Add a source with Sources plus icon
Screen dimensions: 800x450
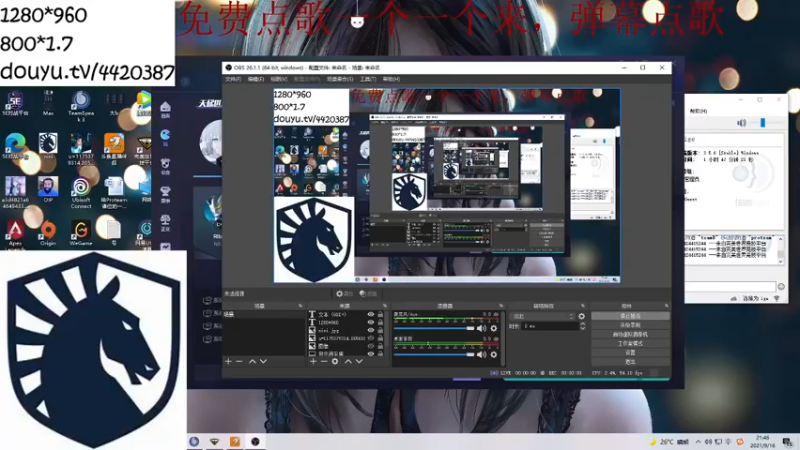313,361
